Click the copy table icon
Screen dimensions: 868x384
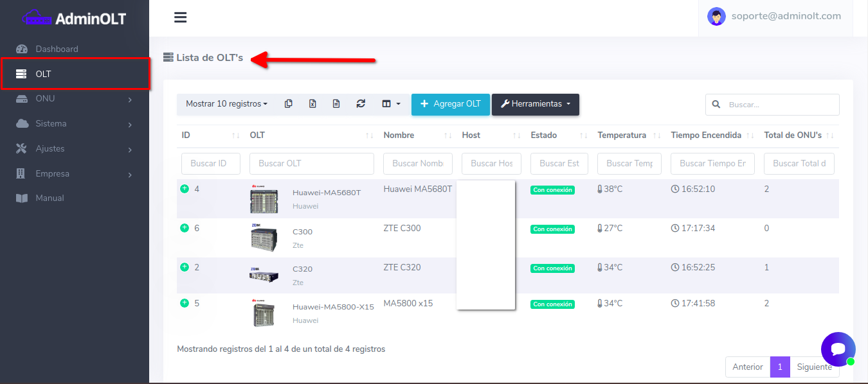[289, 104]
